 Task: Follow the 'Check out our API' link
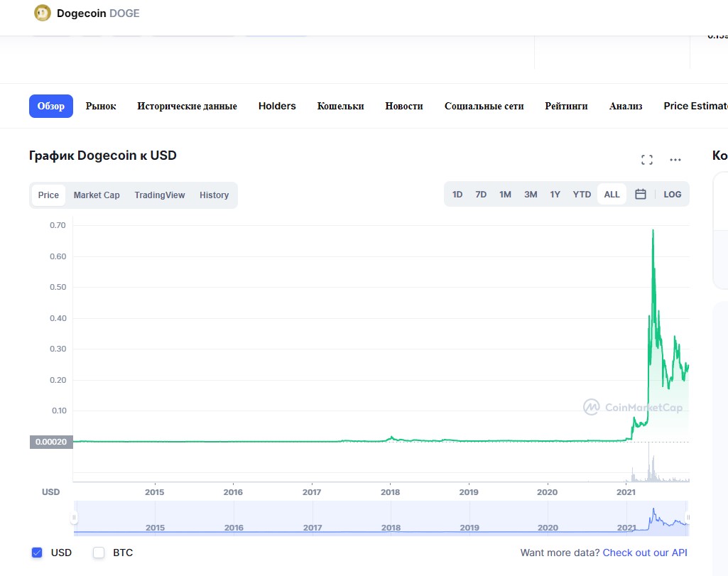[645, 553]
